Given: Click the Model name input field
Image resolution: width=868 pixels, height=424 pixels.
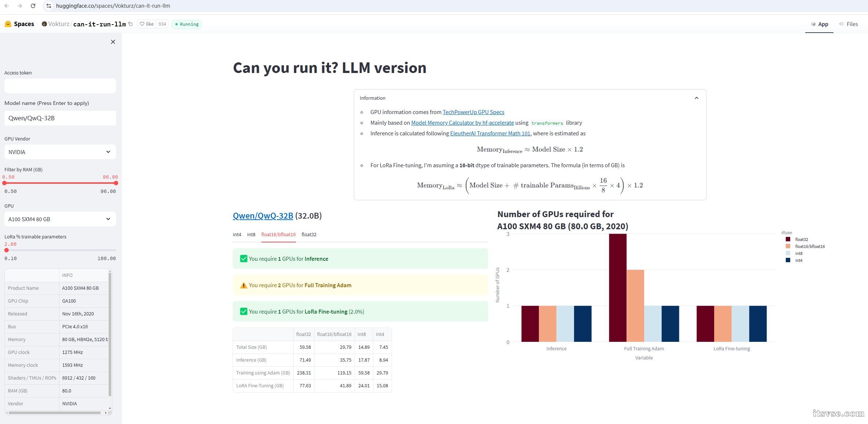Looking at the screenshot, I should coord(60,118).
